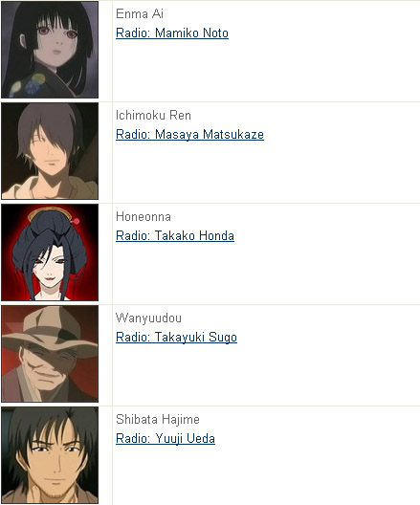Open the Ichimoku Ren character portrait
This screenshot has height=505, width=420.
[x=50, y=151]
